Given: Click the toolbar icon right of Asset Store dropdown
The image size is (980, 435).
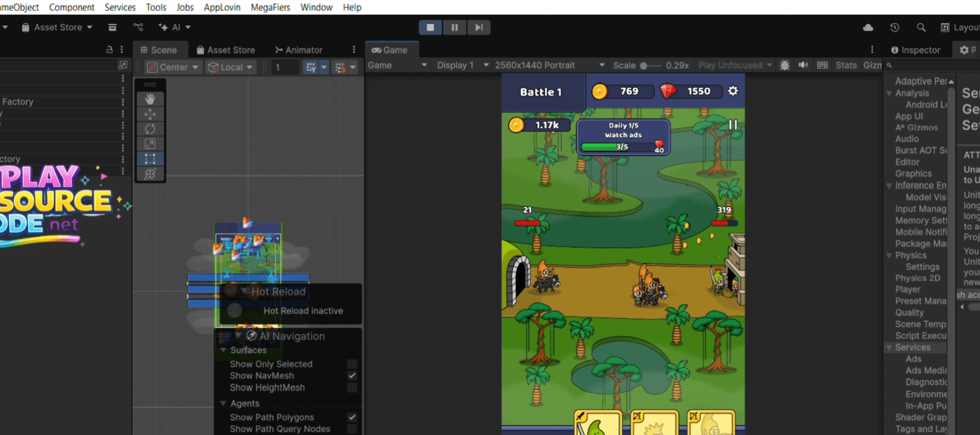Looking at the screenshot, I should tap(112, 27).
